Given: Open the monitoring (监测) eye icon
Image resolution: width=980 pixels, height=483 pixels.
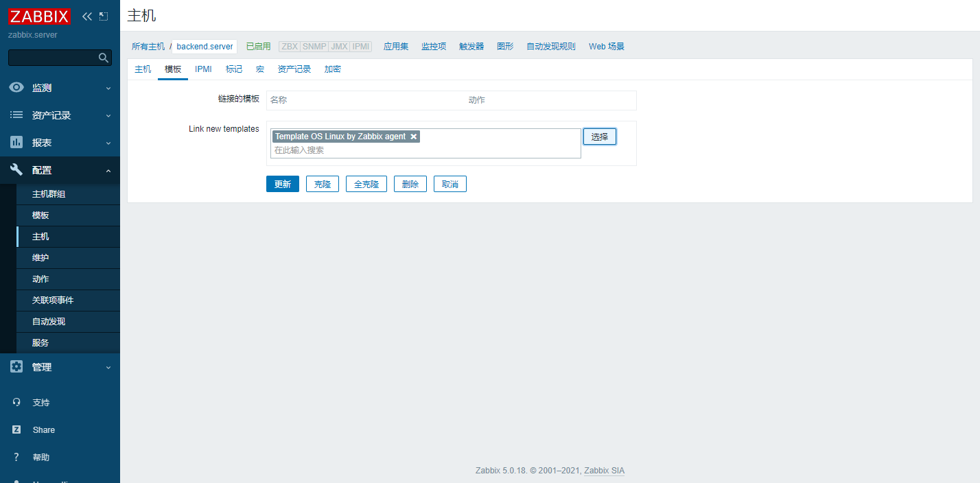Looking at the screenshot, I should pyautogui.click(x=16, y=88).
